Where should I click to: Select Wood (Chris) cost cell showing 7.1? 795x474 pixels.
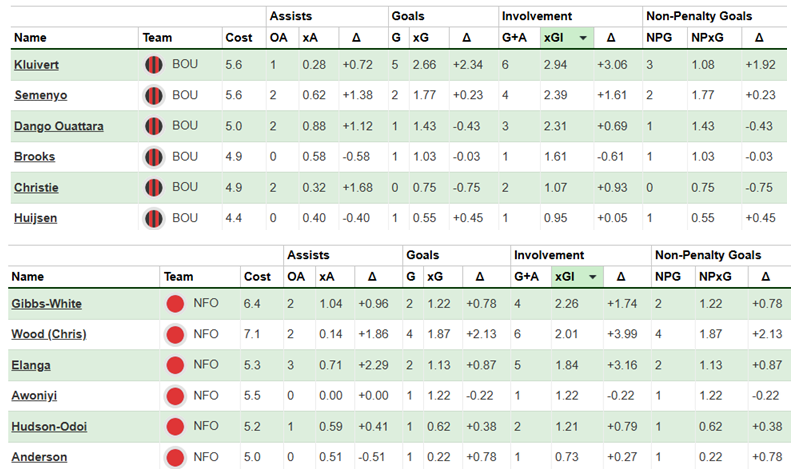coord(252,334)
